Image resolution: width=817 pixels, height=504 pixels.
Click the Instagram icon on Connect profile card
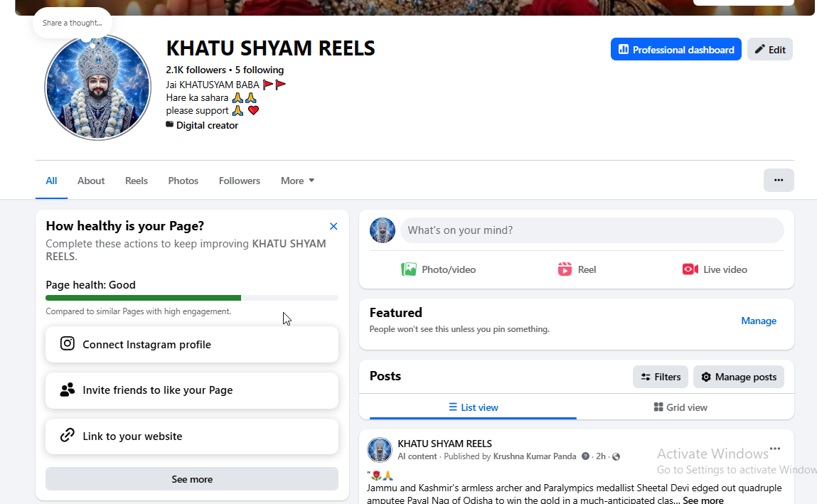[x=68, y=343]
